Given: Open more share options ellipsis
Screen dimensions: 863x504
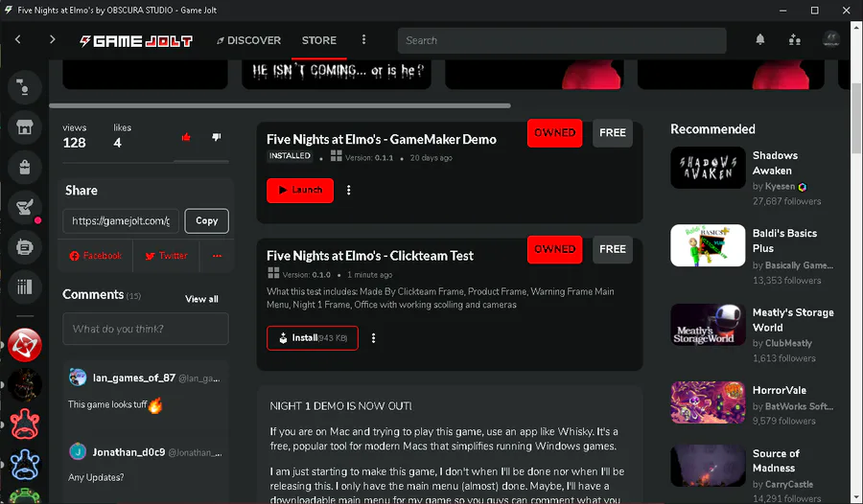Looking at the screenshot, I should (217, 256).
